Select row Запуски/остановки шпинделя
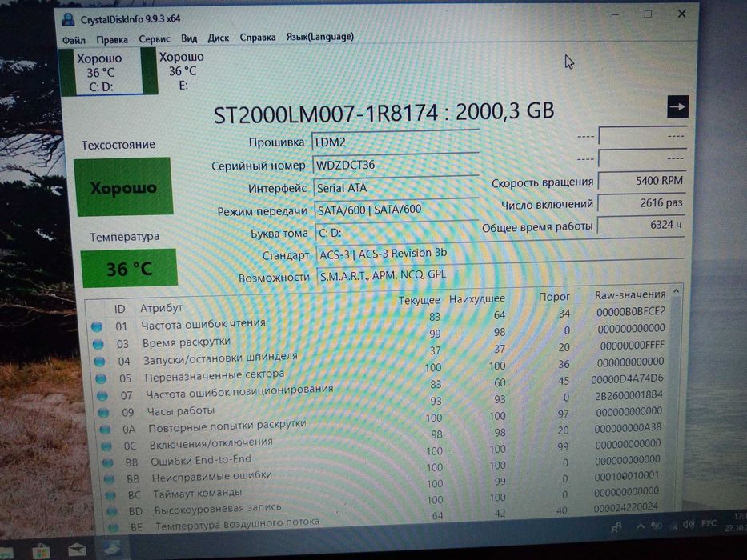The width and height of the screenshot is (747, 560). pyautogui.click(x=381, y=354)
